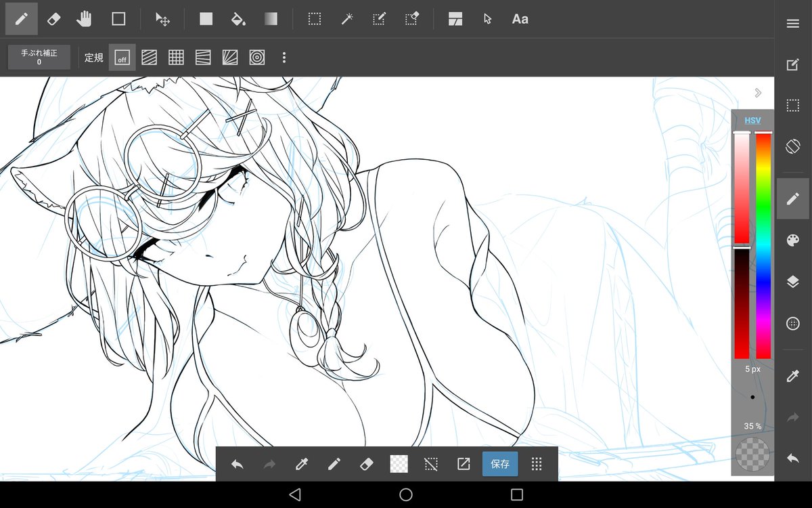Image resolution: width=812 pixels, height=508 pixels.
Task: Tap the Android recent apps button
Action: [517, 494]
